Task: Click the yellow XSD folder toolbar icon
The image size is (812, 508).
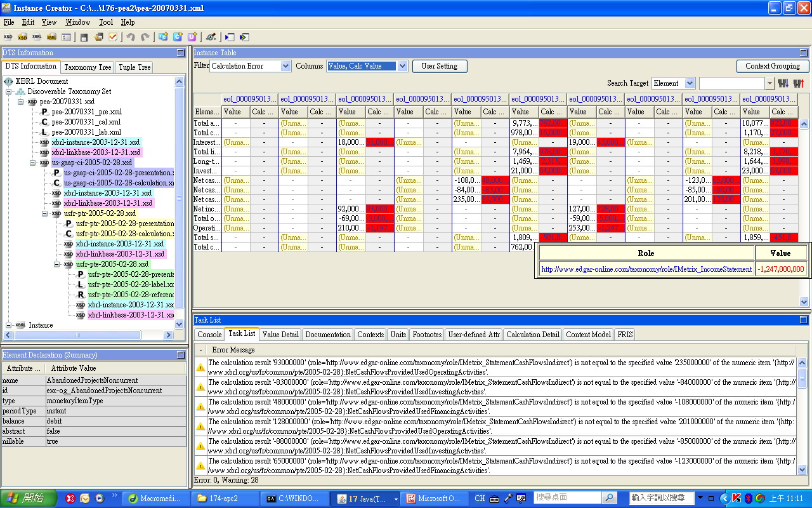Action: click(23, 37)
